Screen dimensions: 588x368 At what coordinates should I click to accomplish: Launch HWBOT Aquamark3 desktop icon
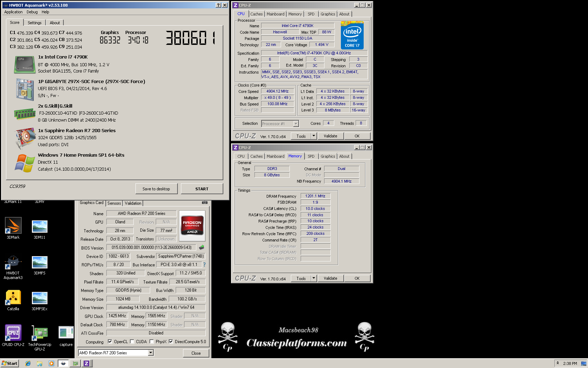(13, 267)
